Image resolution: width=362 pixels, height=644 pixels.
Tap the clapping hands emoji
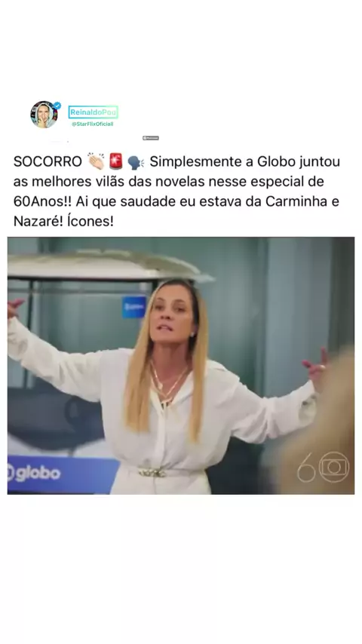pyautogui.click(x=96, y=161)
